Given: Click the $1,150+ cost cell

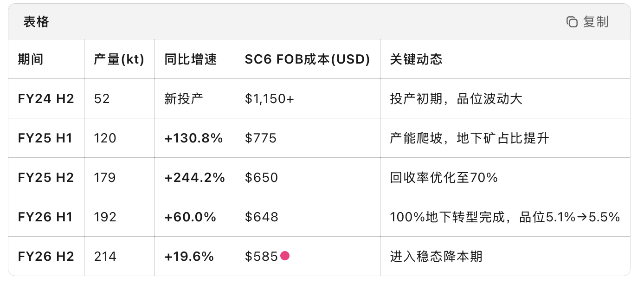Looking at the screenshot, I should click(270, 99).
